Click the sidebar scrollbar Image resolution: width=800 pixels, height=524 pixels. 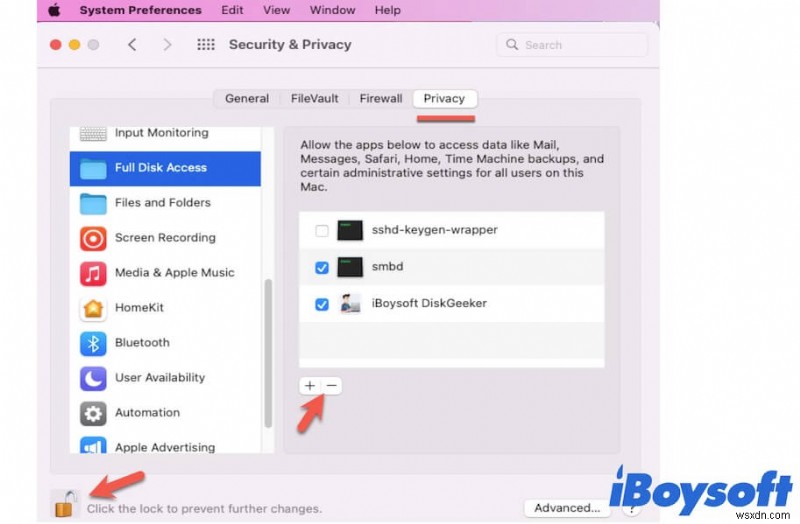pos(268,353)
